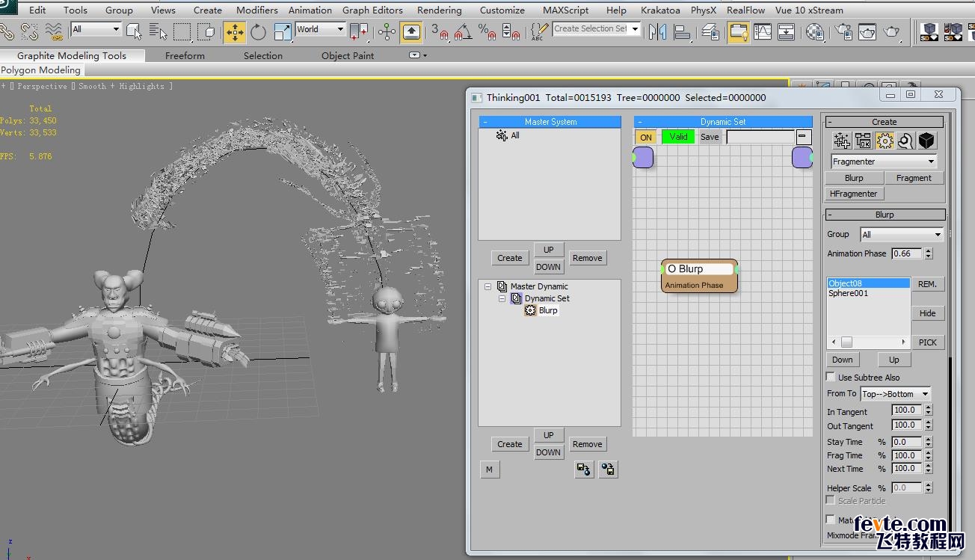
Task: Click the Mirror tool icon
Action: [x=658, y=31]
